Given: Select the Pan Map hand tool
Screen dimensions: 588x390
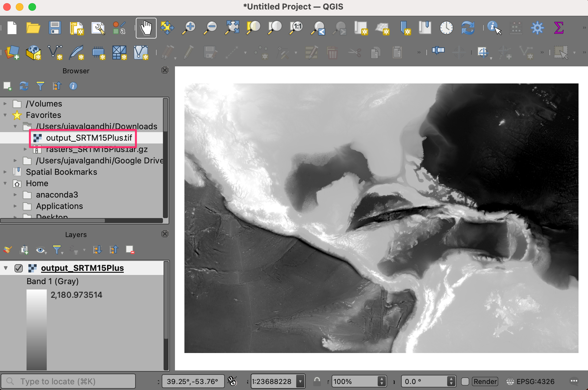Looking at the screenshot, I should 146,28.
